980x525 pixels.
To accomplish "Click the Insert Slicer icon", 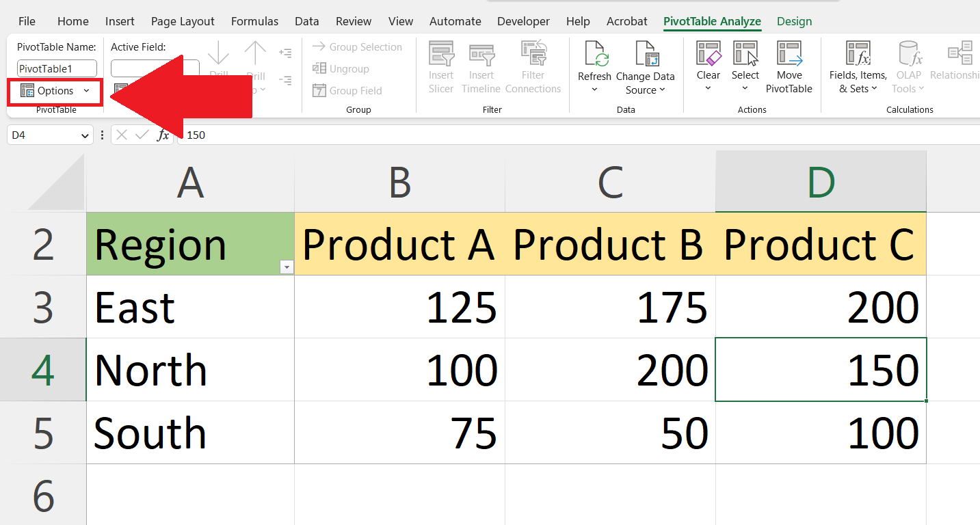I will (x=441, y=55).
